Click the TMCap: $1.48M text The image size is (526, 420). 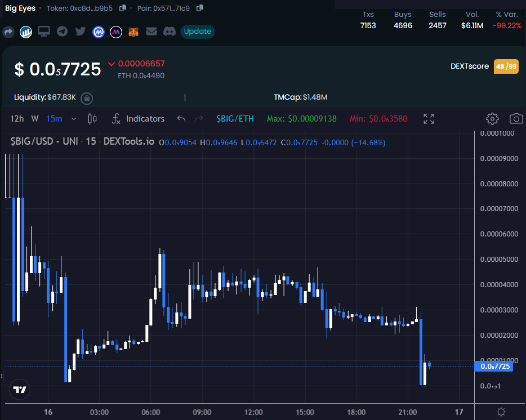point(301,97)
